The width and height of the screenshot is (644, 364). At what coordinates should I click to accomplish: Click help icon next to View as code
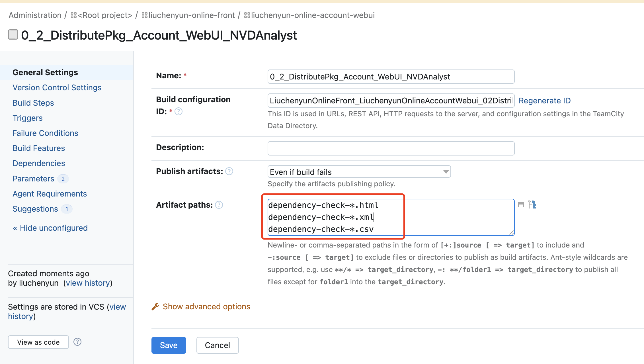77,342
